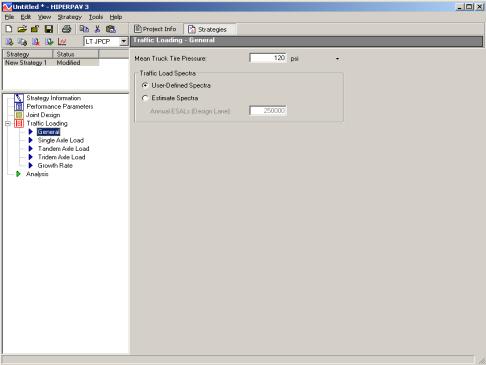The image size is (486, 365).
Task: Open the File menu
Action: (x=9, y=17)
